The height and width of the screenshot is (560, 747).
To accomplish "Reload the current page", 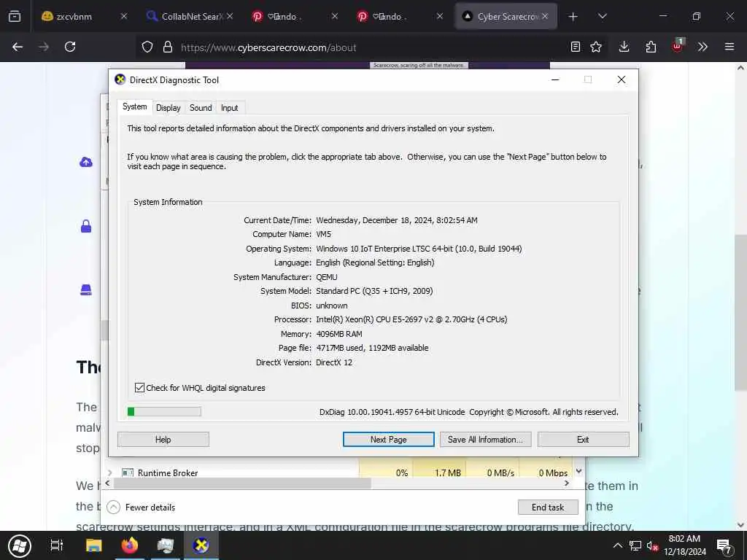I will tap(70, 47).
